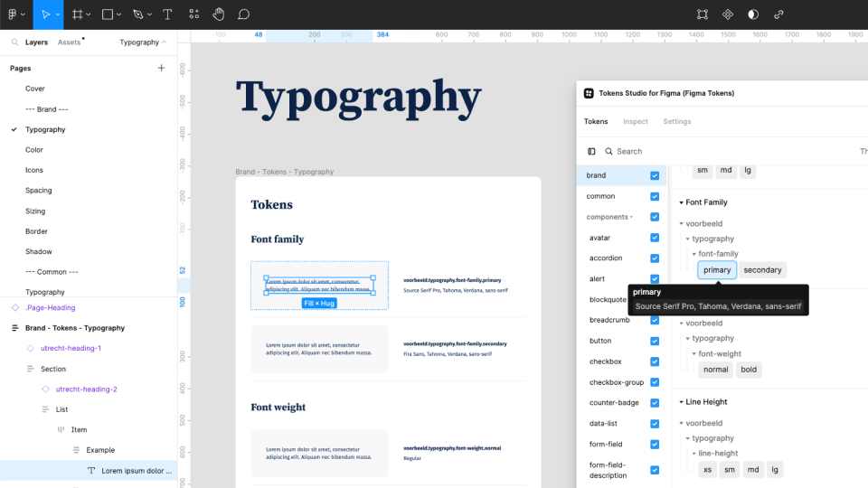Switch to the Assets tab

click(x=70, y=42)
